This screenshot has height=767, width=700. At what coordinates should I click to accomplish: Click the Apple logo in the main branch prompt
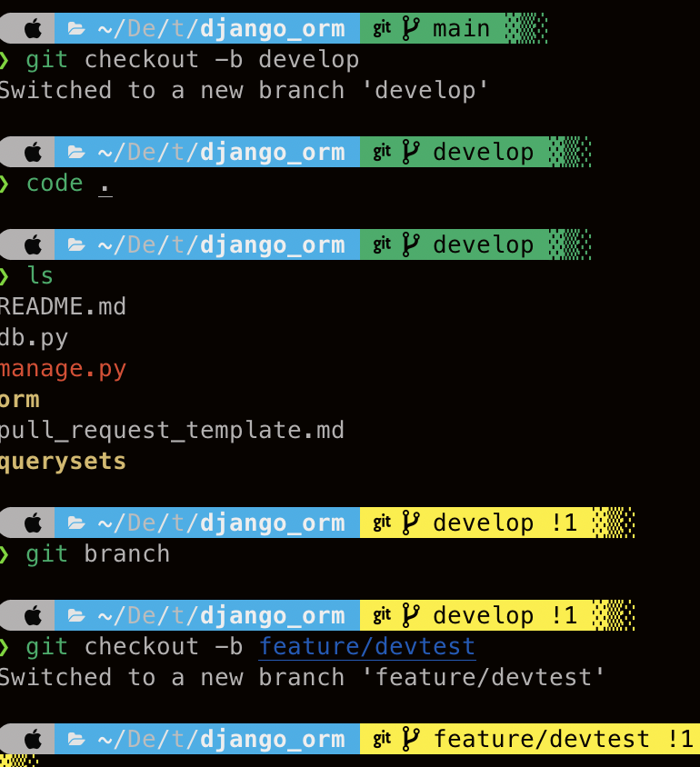34,28
